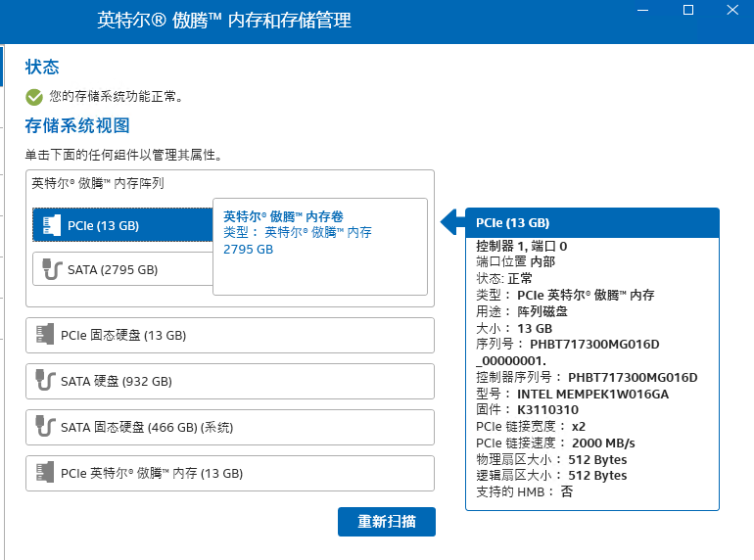Image resolution: width=754 pixels, height=560 pixels.
Task: Click the SATA 硬盘 (932 GB) cable icon
Action: (45, 380)
